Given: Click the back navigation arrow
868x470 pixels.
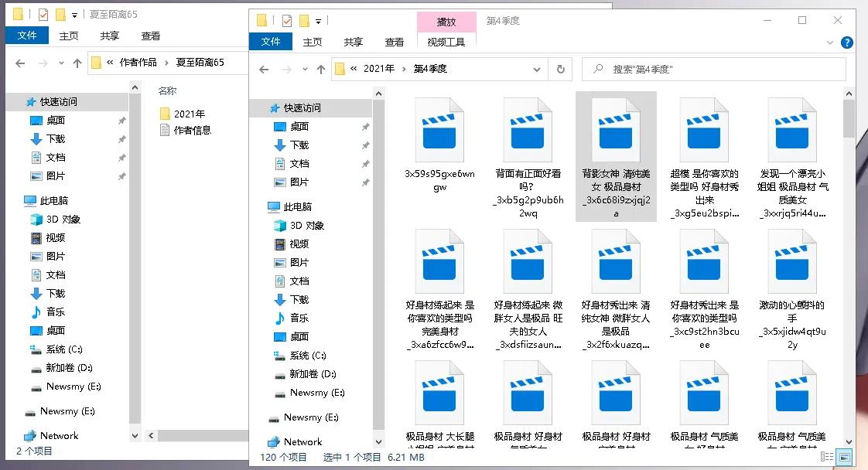Looking at the screenshot, I should tap(264, 69).
